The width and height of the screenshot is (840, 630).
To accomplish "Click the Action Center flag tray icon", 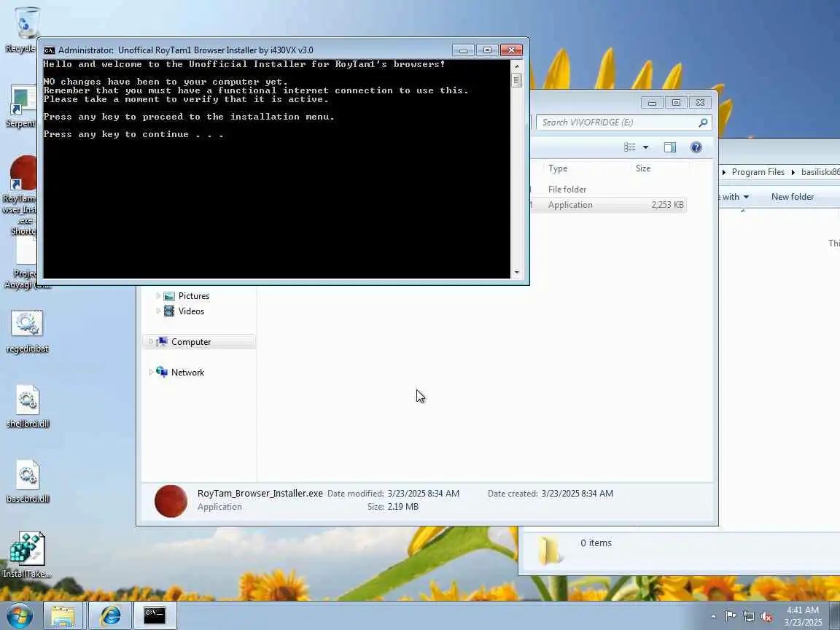I will point(730,616).
